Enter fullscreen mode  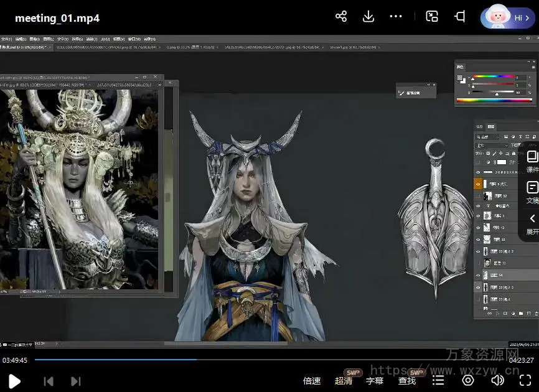coord(525,380)
